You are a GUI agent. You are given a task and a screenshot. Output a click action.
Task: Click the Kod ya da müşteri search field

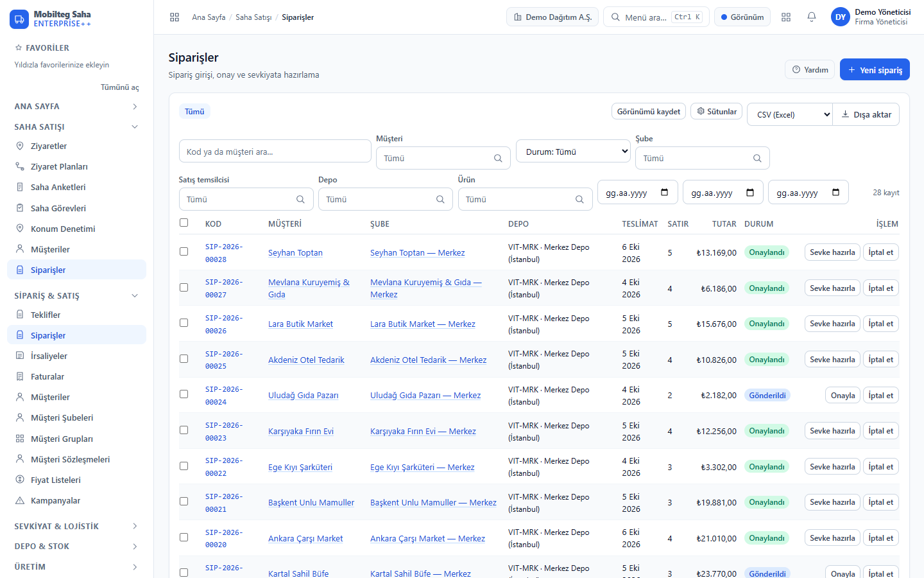coord(275,152)
